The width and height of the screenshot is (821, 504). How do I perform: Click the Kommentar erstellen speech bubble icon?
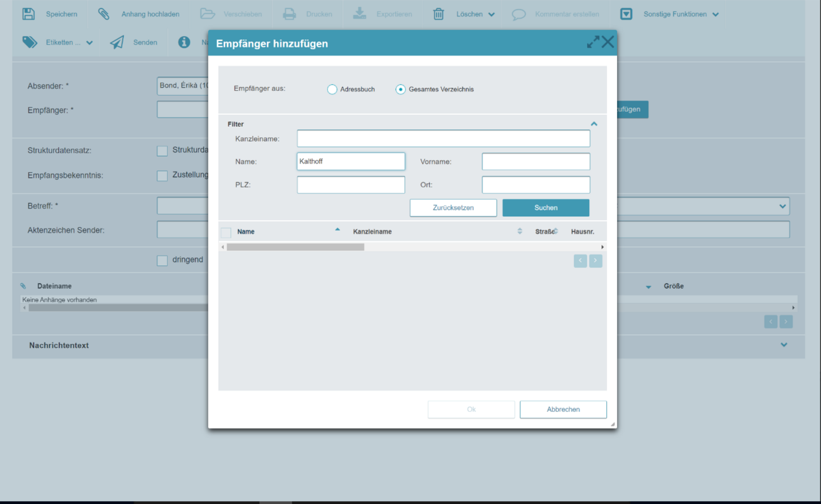pos(519,14)
